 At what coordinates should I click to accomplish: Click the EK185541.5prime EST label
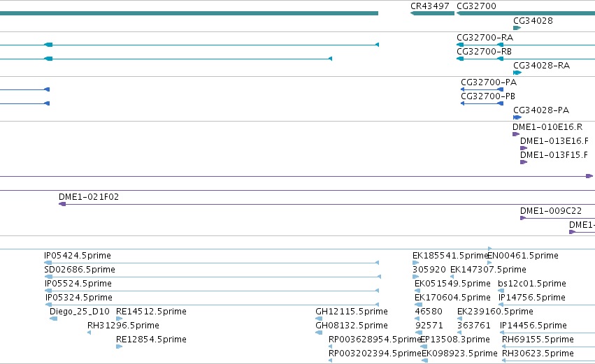click(450, 256)
